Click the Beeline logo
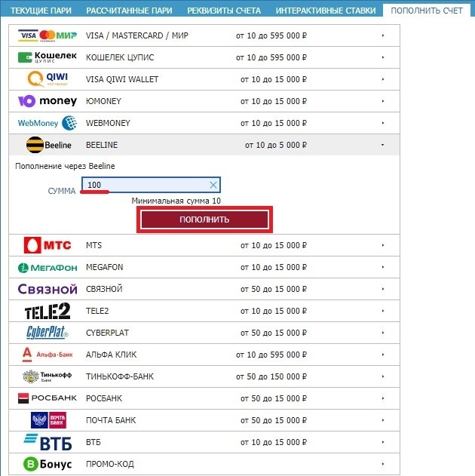 click(49, 145)
